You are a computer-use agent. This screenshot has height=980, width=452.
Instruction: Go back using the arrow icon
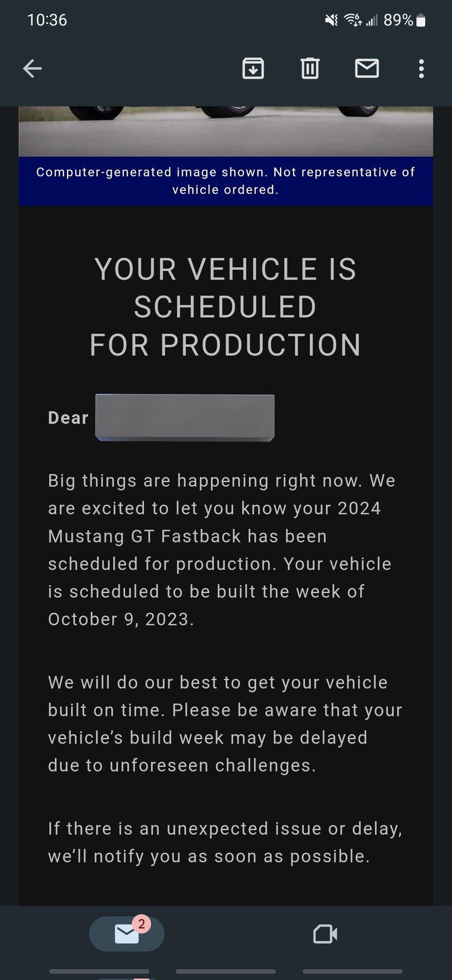point(33,69)
